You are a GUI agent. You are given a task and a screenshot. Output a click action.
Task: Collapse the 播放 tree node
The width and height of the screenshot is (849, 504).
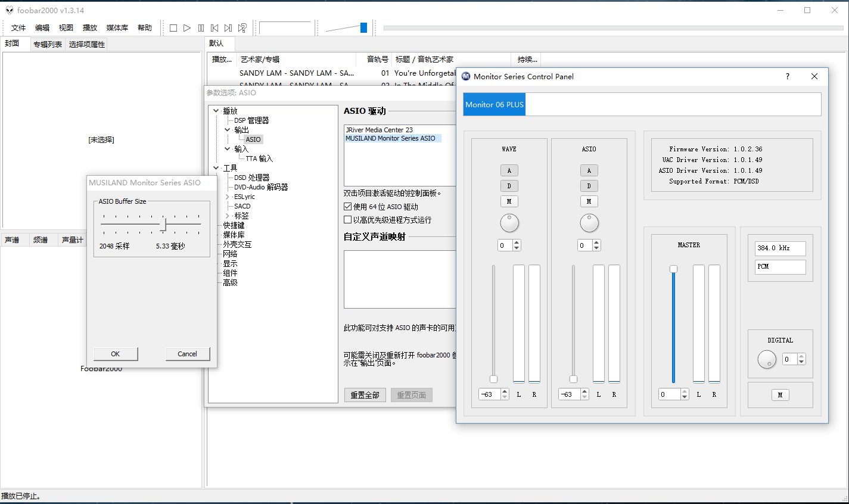pyautogui.click(x=216, y=111)
